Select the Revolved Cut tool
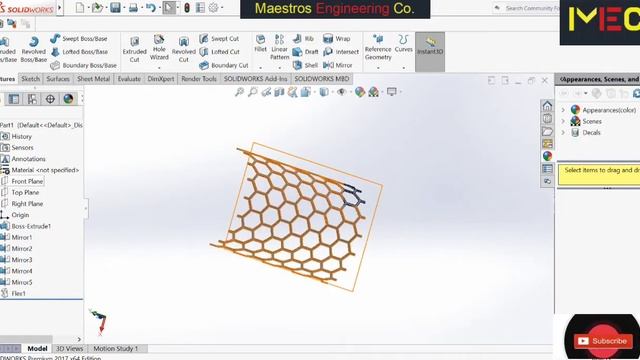 (184, 49)
